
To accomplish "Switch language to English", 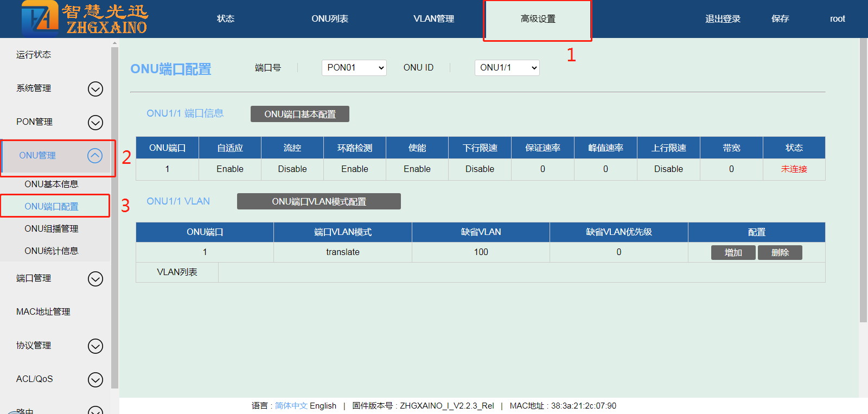I will coord(323,406).
